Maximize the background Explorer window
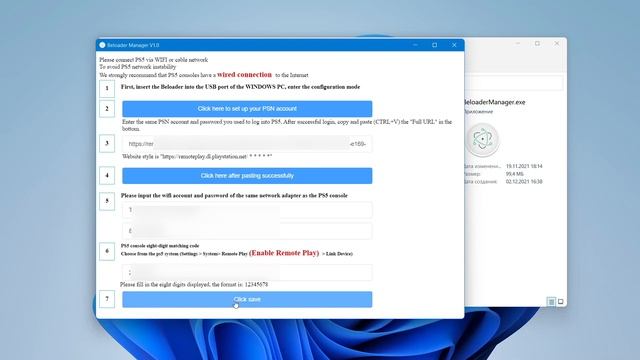 [x=537, y=43]
